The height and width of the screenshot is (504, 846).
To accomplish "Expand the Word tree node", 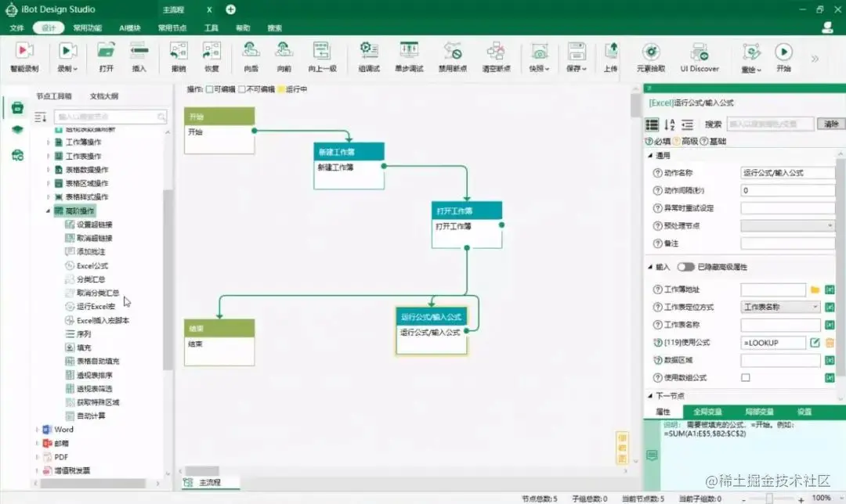I will point(38,430).
